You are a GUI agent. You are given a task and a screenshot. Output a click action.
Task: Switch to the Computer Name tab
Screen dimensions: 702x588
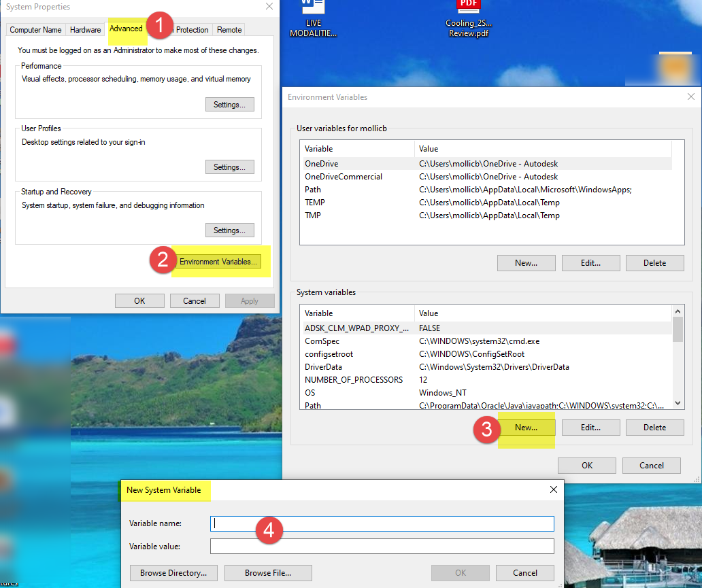pos(35,29)
